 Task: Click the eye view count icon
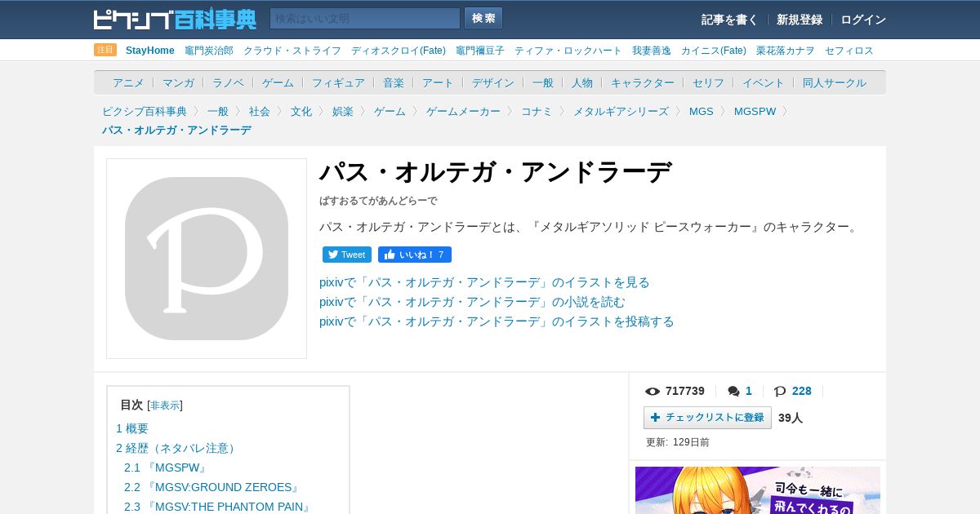tap(653, 392)
